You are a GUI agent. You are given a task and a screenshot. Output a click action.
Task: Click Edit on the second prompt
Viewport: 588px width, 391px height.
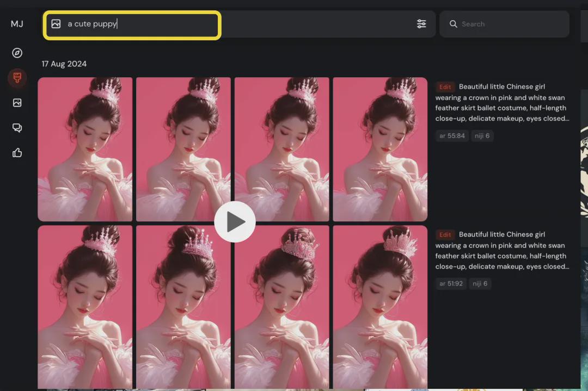(445, 234)
